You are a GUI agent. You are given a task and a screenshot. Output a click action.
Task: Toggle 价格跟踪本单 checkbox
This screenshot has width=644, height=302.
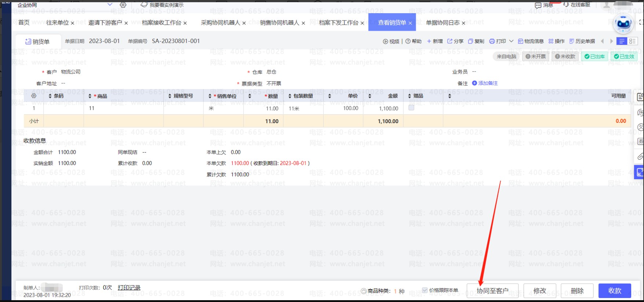click(425, 290)
